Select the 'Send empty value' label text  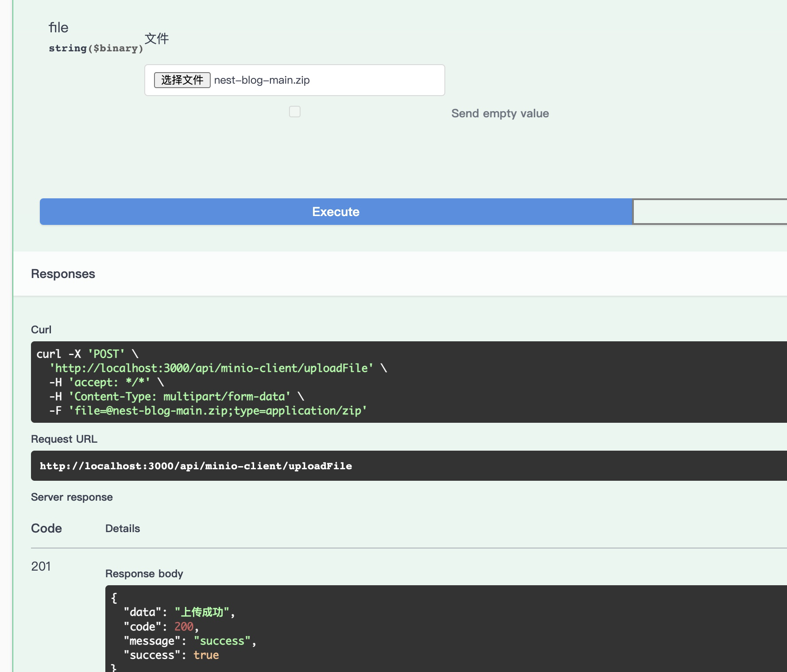coord(500,113)
